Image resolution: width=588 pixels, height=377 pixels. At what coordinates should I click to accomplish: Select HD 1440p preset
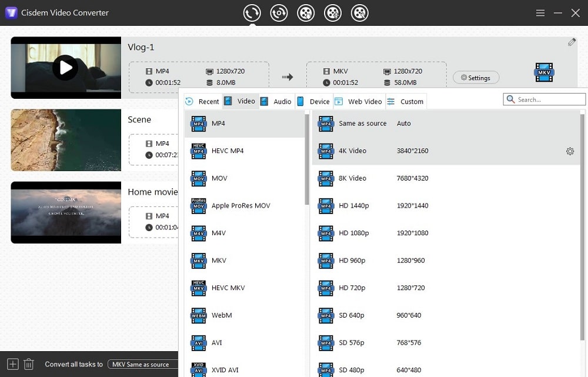click(x=446, y=206)
